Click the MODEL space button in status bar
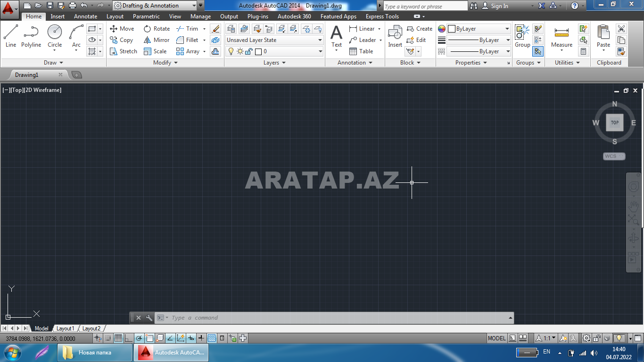 tap(496, 338)
